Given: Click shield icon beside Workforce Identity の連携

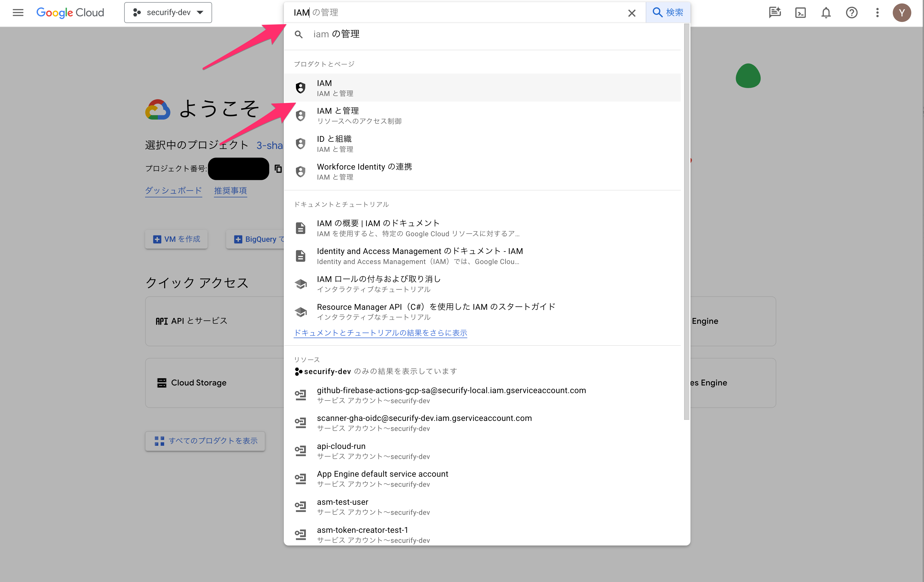Looking at the screenshot, I should [x=300, y=171].
